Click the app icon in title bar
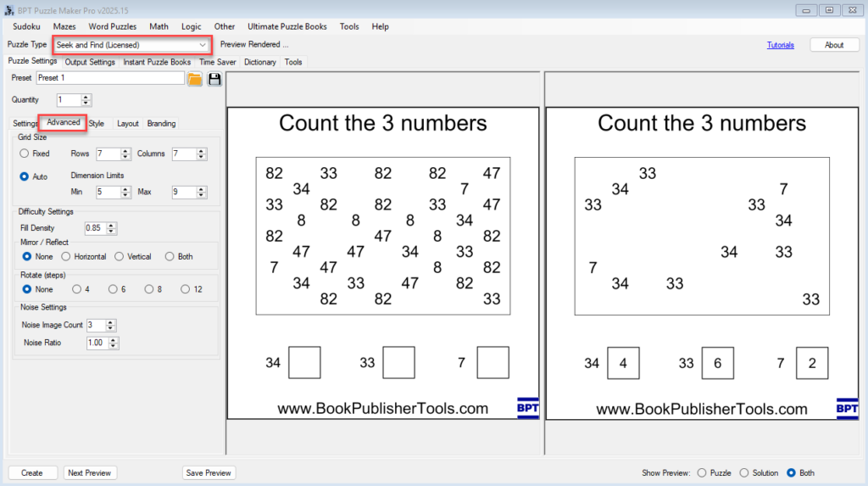 point(8,9)
